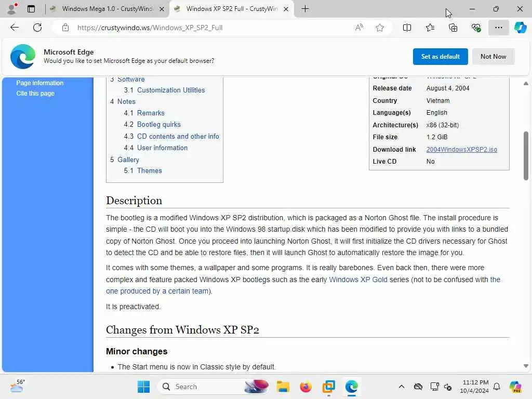Click the 'x86 (32-bit)' architecture value
532x399 pixels.
tap(443, 125)
